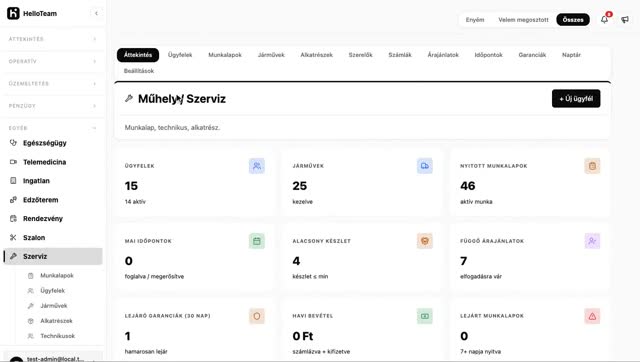Click the wrench icon beside Műhely / Szerviz title
The image size is (640, 362).
pyautogui.click(x=129, y=98)
